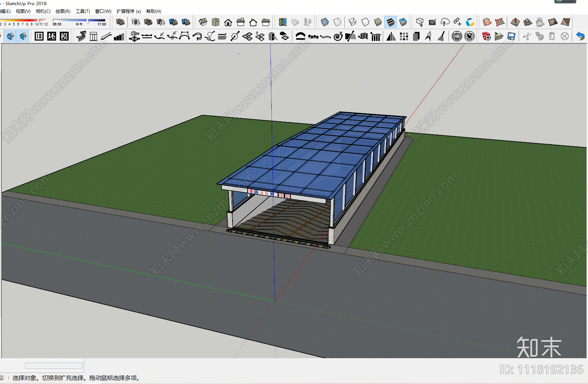
Task: Select the Intersect solid tool
Action: [x=136, y=22]
